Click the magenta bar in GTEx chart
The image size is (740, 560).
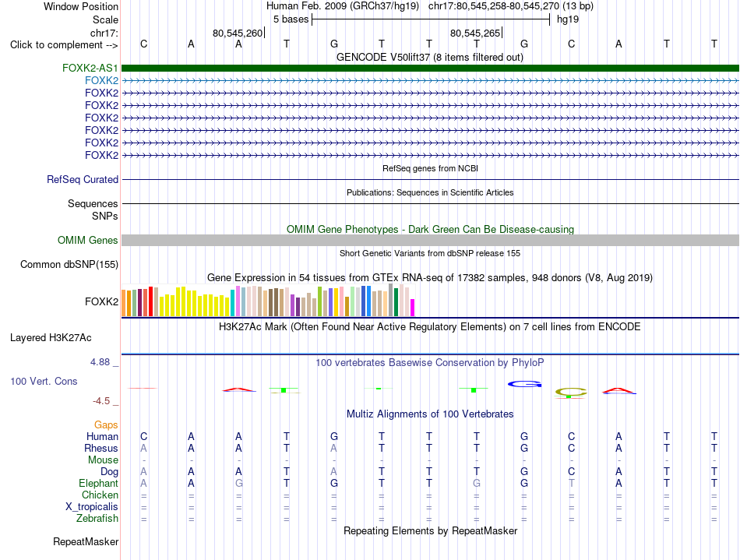click(413, 308)
